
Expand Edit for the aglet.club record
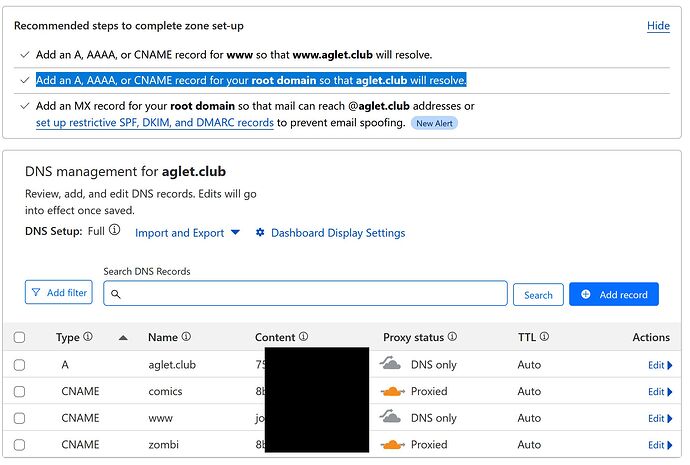tap(660, 365)
